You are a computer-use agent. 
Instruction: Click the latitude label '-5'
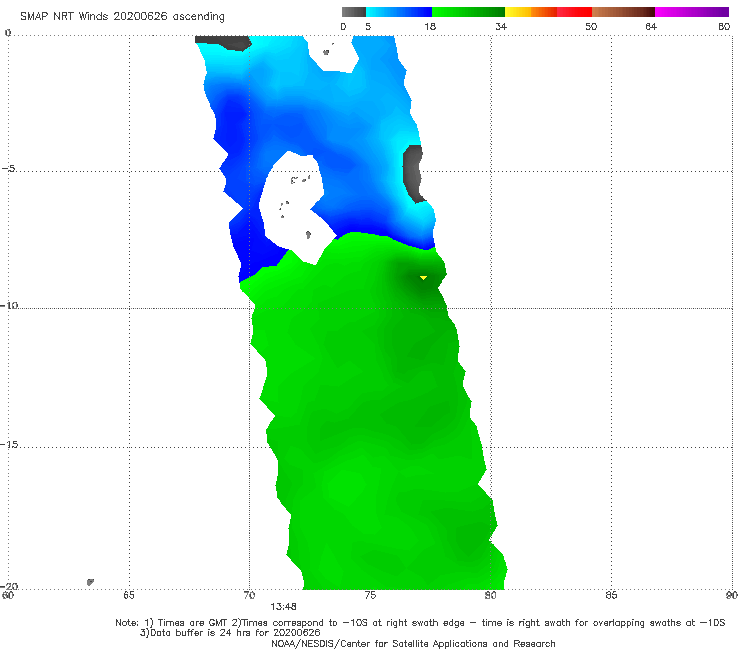click(8, 169)
